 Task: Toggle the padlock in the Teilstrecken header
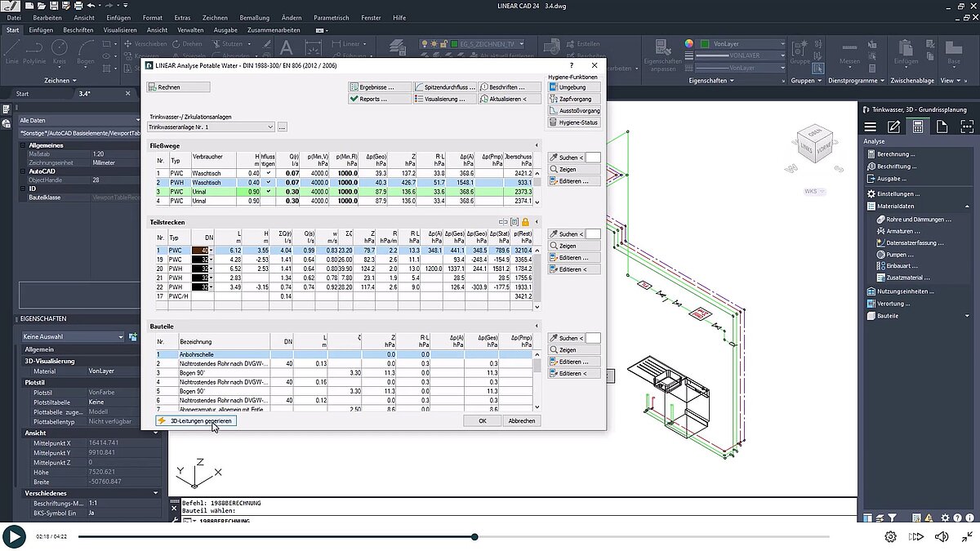[526, 222]
